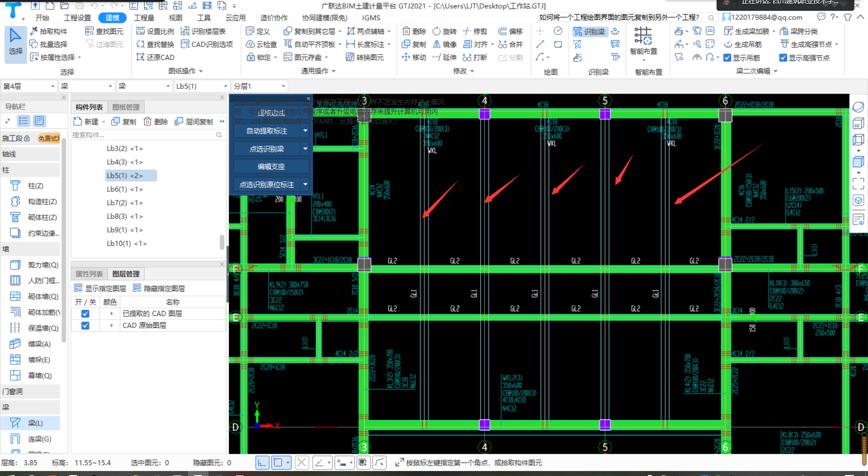Image resolution: width=868 pixels, height=476 pixels.
Task: Click 生成吊筋 generate hanger bars
Action: tap(743, 44)
